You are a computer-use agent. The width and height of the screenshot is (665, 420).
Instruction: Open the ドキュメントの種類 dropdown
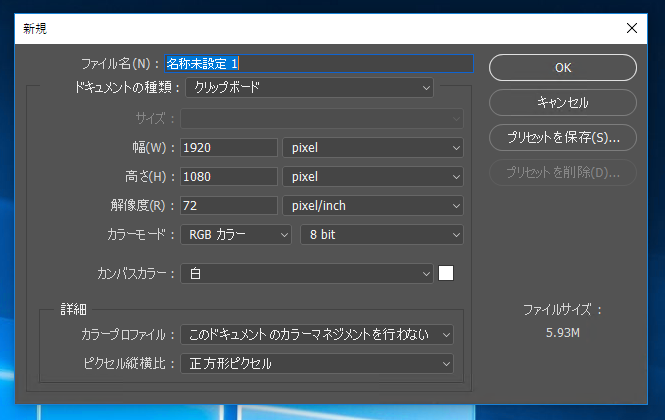(x=309, y=88)
